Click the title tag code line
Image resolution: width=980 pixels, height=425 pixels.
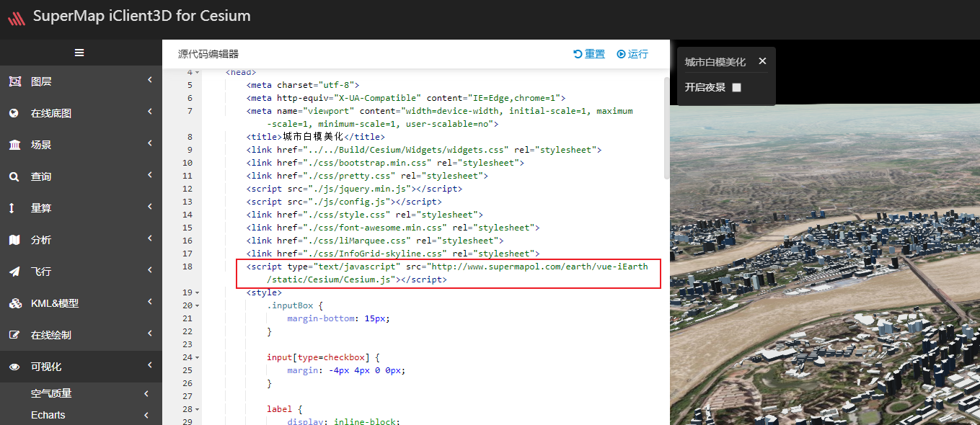(x=316, y=137)
